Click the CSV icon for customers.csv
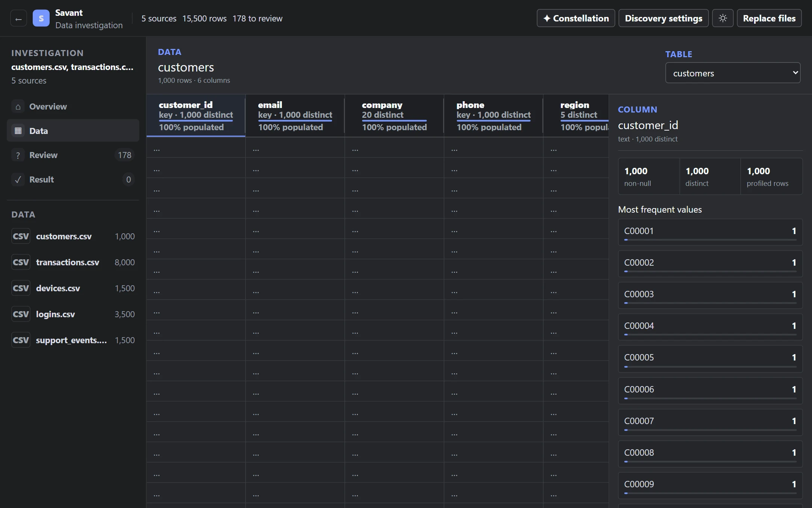The width and height of the screenshot is (812, 508). (21, 236)
